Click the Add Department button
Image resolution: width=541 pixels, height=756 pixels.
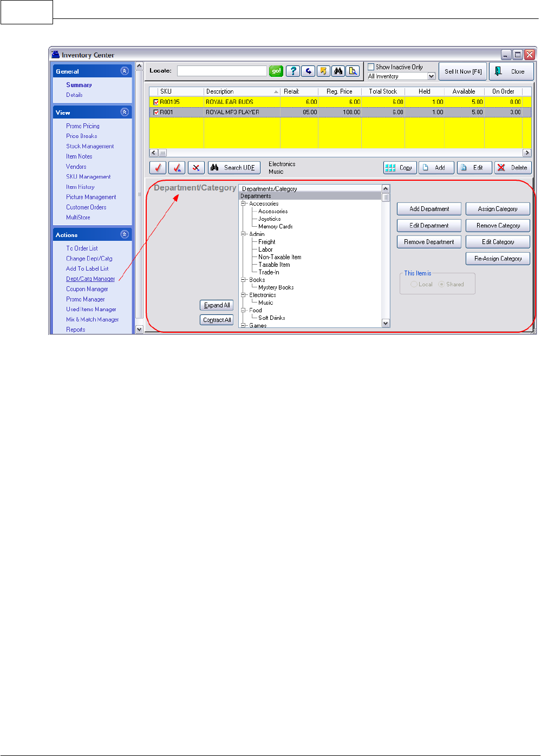click(429, 209)
